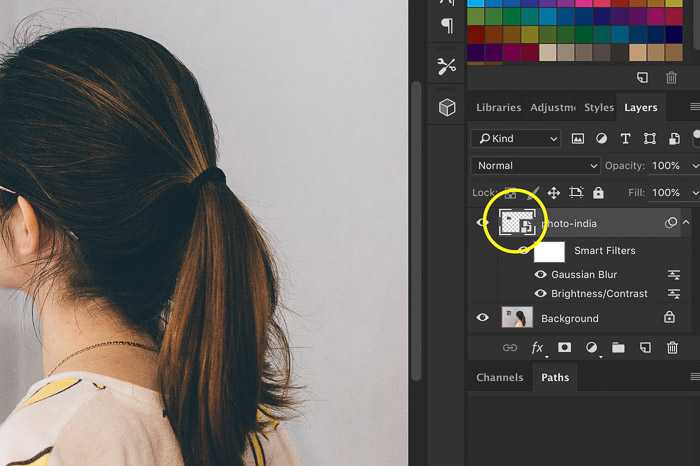Screen dimensions: 700x466
Task: Filter layers by type T icon
Action: [x=625, y=139]
